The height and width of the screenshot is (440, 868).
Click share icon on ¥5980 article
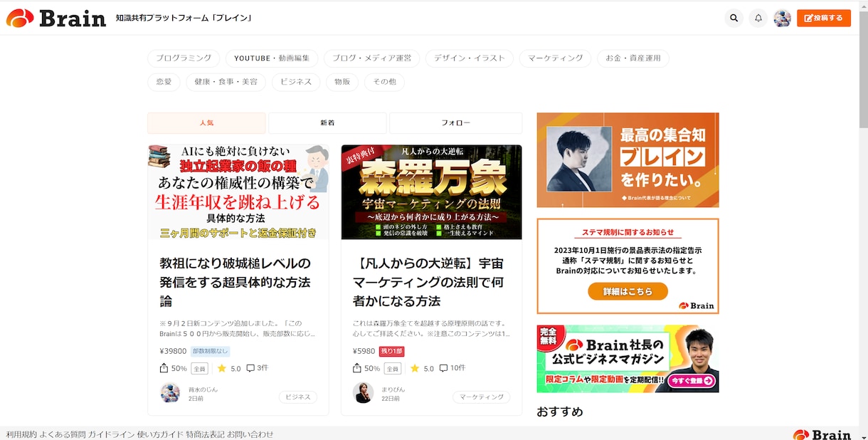click(x=357, y=368)
